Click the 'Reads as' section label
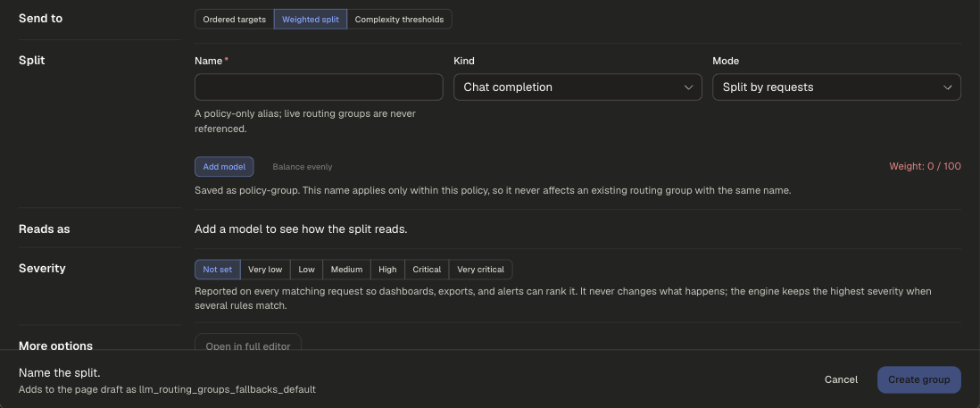980x408 pixels. coord(45,229)
